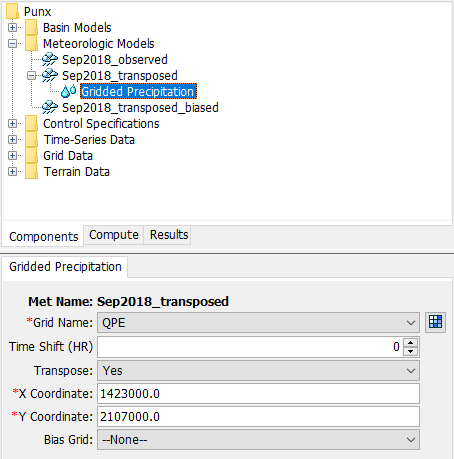Open the Bias Grid dropdown
Image resolution: width=454 pixels, height=459 pixels.
click(x=258, y=440)
